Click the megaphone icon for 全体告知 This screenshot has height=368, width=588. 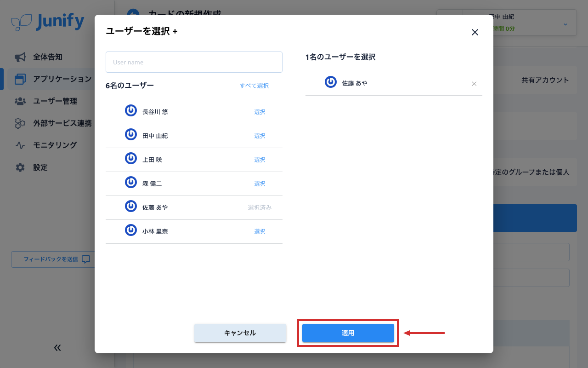coord(20,57)
